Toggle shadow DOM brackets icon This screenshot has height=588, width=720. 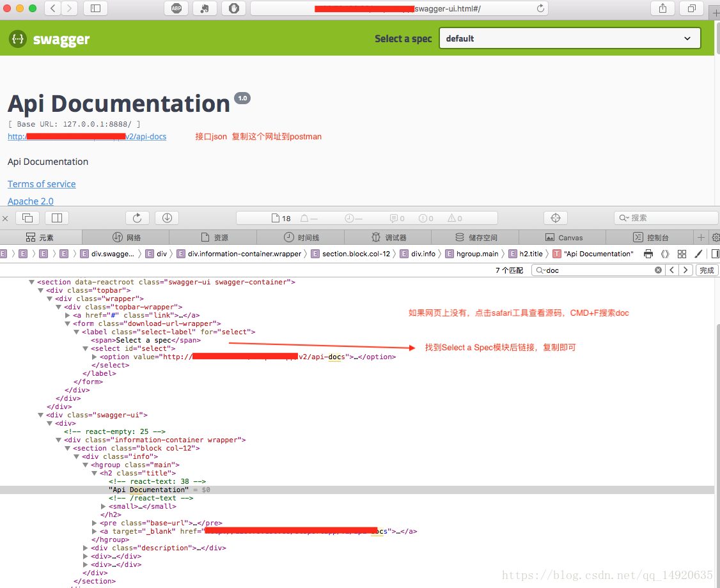point(665,254)
